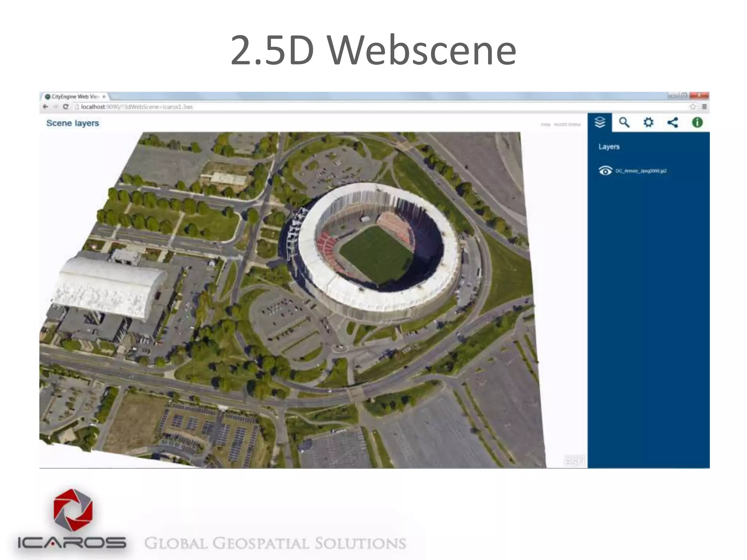Close the CityEngine Web Viewer tab
Screen dimensions: 747x560
pos(104,97)
